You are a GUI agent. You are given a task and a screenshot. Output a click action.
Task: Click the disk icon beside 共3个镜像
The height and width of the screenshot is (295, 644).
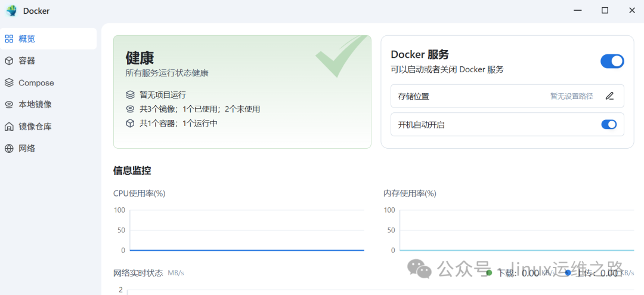click(130, 109)
